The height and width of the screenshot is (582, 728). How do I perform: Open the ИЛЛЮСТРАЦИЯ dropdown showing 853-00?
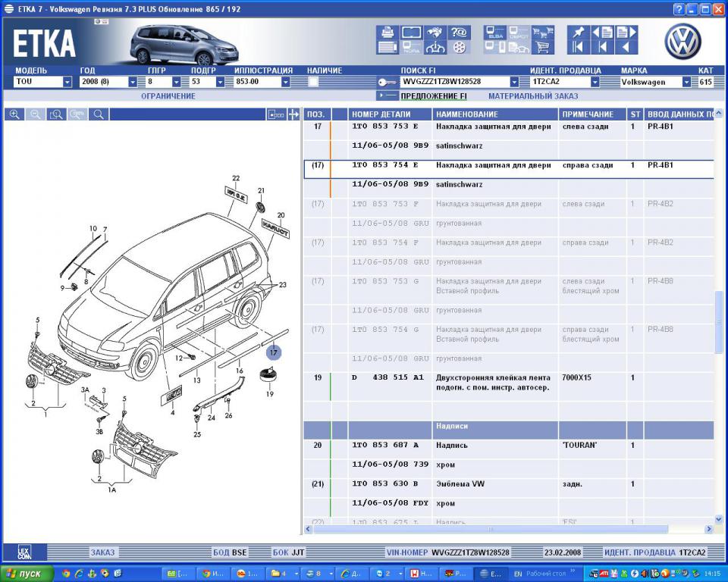[286, 82]
